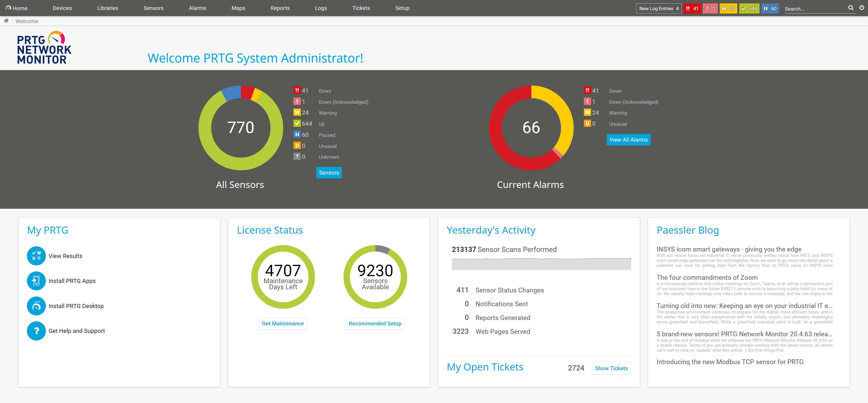Click the Install PRTG Desktop link text
This screenshot has height=403, width=868.
76,306
